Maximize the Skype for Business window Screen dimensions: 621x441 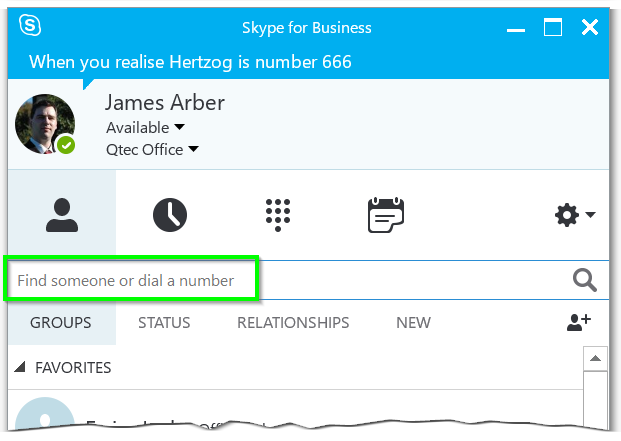click(x=552, y=27)
